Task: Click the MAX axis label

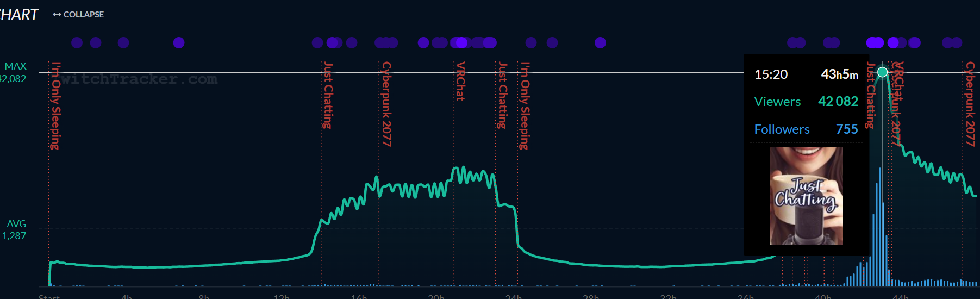Action: 15,66
